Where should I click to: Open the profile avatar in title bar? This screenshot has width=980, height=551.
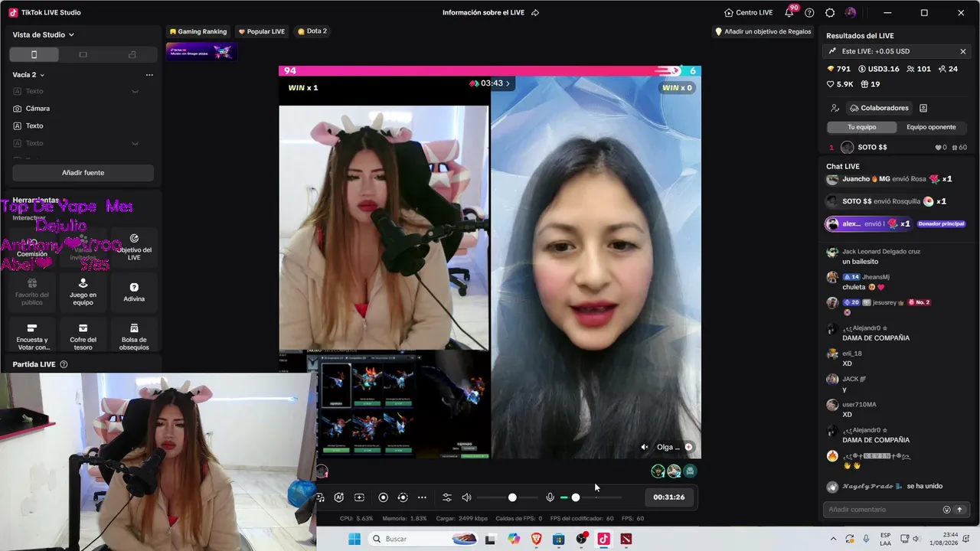click(851, 12)
